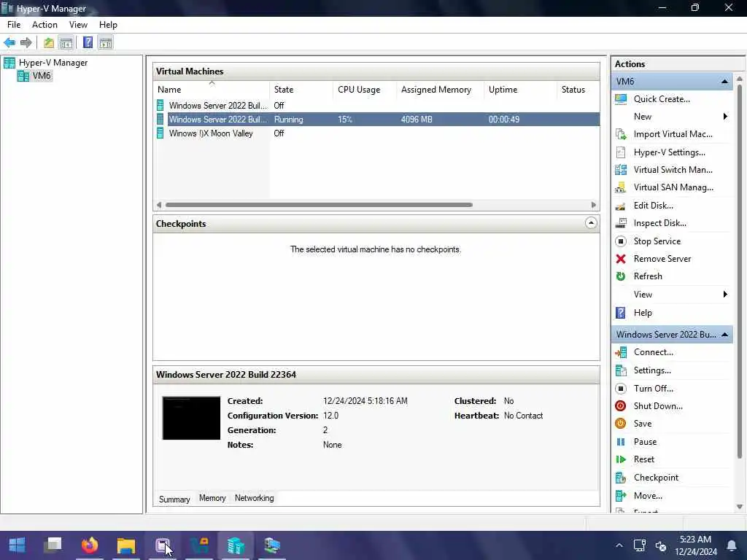Click the Quick Create icon
The width and height of the screenshot is (747, 560).
621,99
